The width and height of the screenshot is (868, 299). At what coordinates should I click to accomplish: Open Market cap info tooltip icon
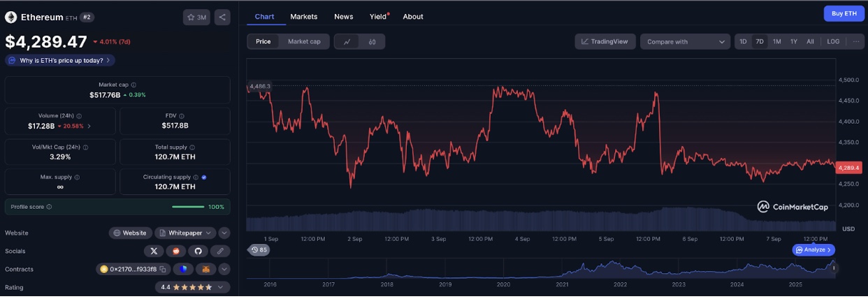(x=133, y=85)
